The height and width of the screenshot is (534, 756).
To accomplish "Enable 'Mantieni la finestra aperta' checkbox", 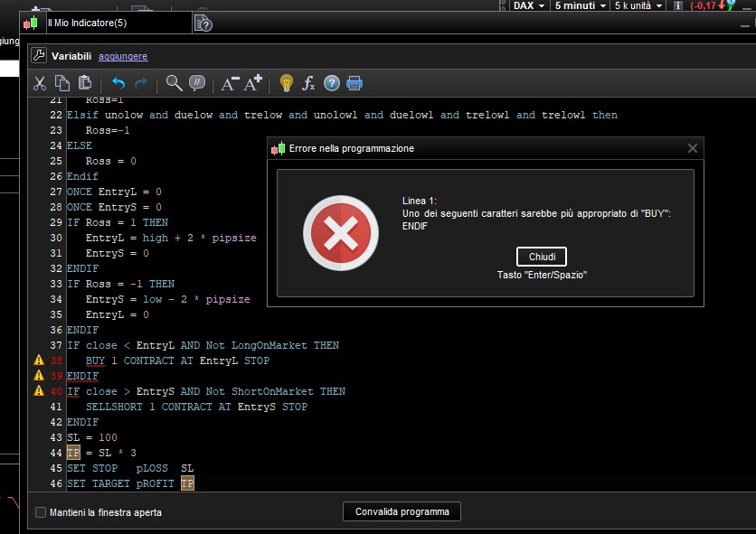I will point(41,512).
